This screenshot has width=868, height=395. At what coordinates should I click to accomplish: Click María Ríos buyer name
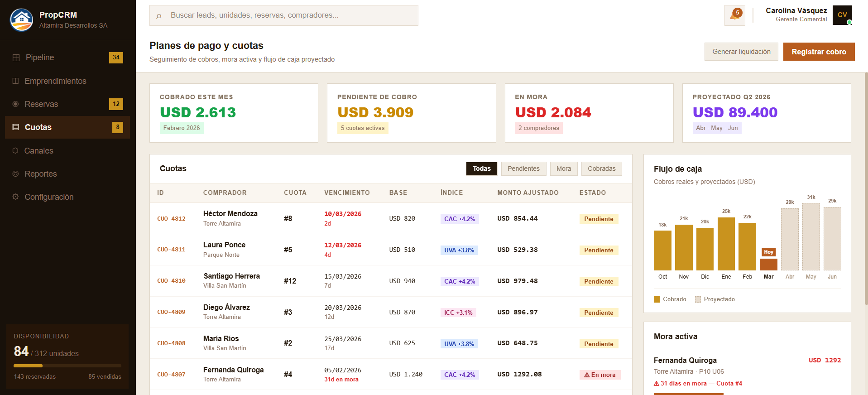[221, 339]
